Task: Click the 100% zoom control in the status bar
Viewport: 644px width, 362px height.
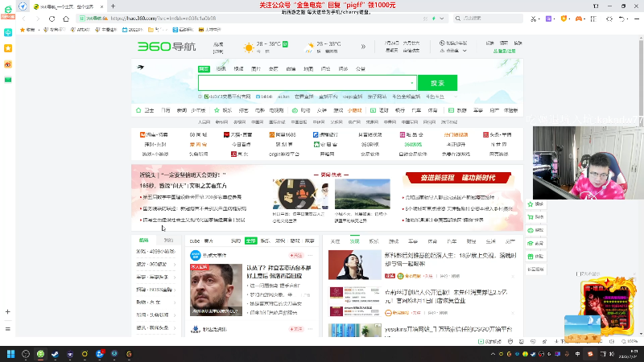Action: point(630,341)
